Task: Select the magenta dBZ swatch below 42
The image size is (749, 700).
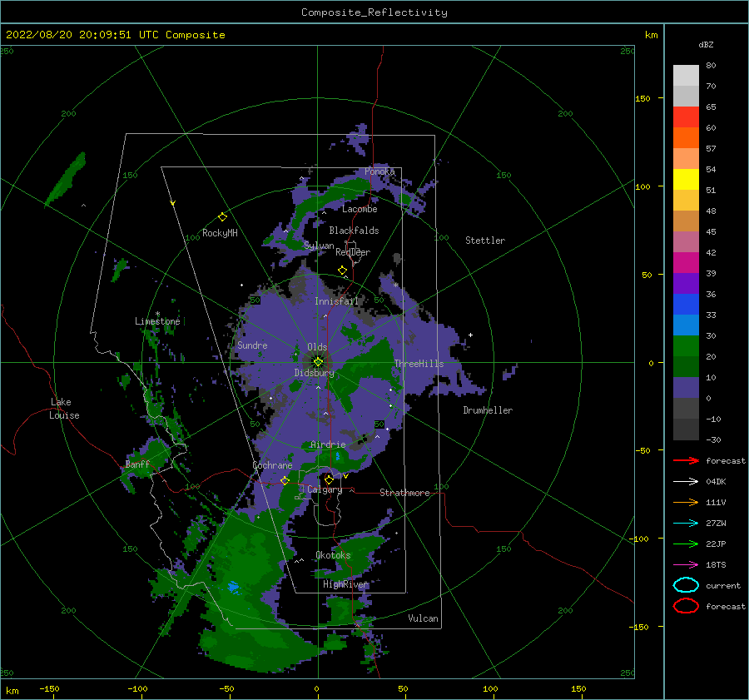Action: pyautogui.click(x=686, y=263)
